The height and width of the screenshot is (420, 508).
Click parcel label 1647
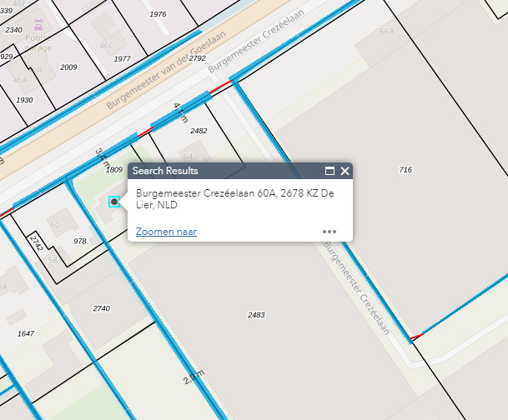pyautogui.click(x=26, y=333)
